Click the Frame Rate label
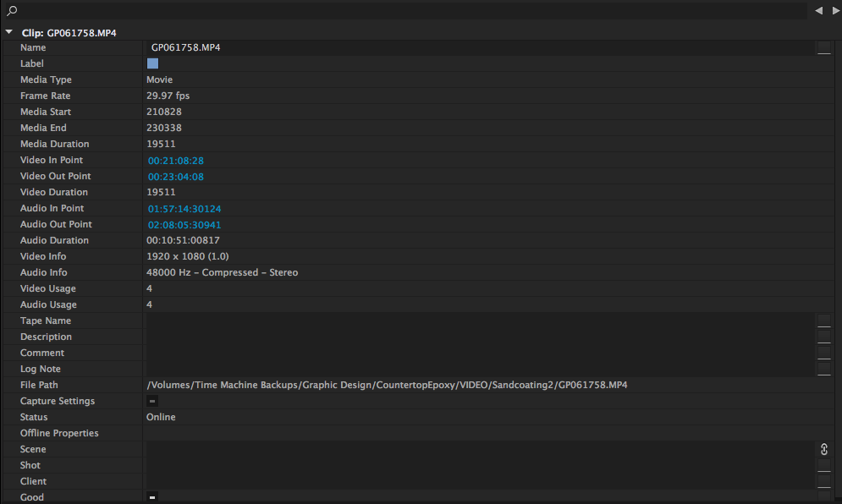The height and width of the screenshot is (504, 842). (45, 96)
